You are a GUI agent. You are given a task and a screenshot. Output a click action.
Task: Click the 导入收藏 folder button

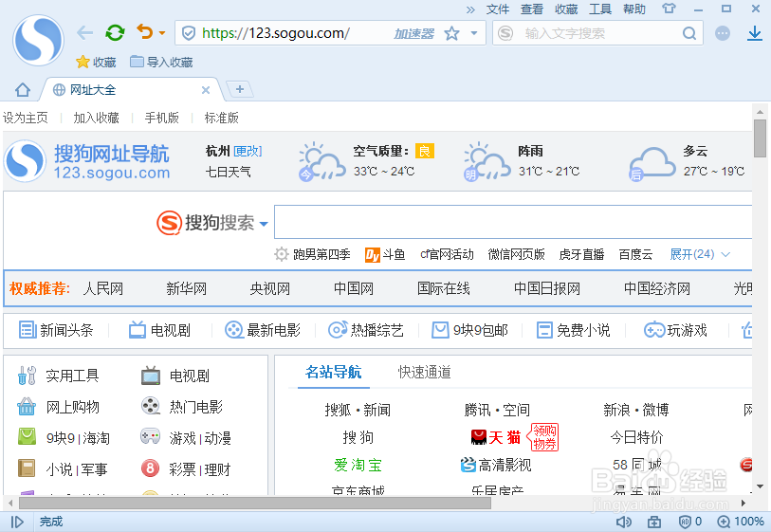pyautogui.click(x=161, y=62)
